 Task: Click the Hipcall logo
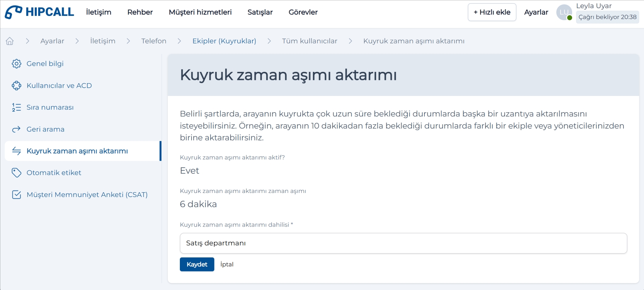(x=39, y=12)
